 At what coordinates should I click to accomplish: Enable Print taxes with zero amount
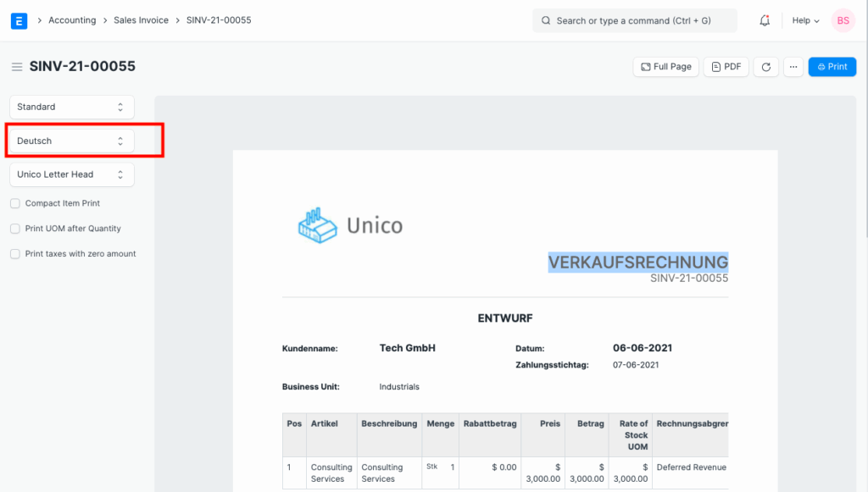click(x=14, y=253)
